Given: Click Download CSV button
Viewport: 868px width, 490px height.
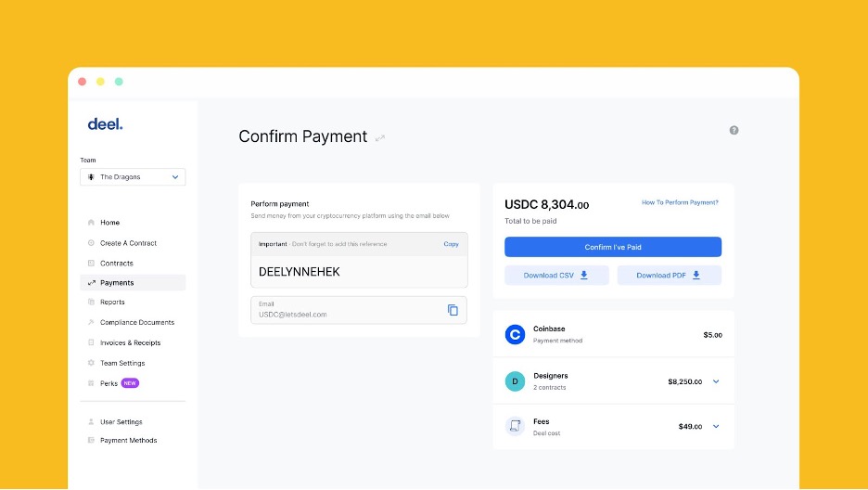Looking at the screenshot, I should [556, 276].
